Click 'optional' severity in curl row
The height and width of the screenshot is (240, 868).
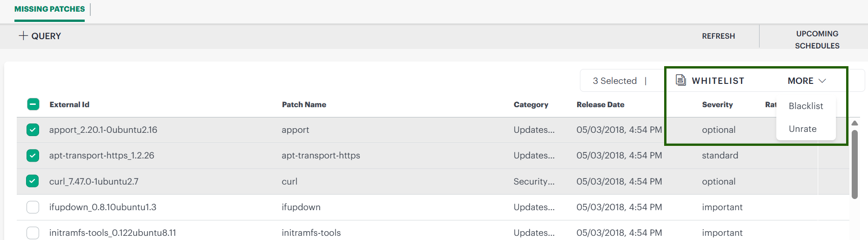719,181
